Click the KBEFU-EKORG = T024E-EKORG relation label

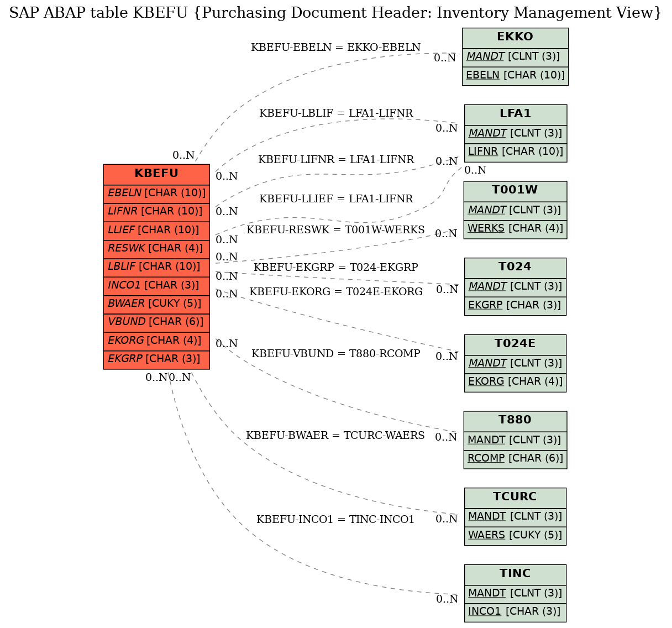(336, 292)
